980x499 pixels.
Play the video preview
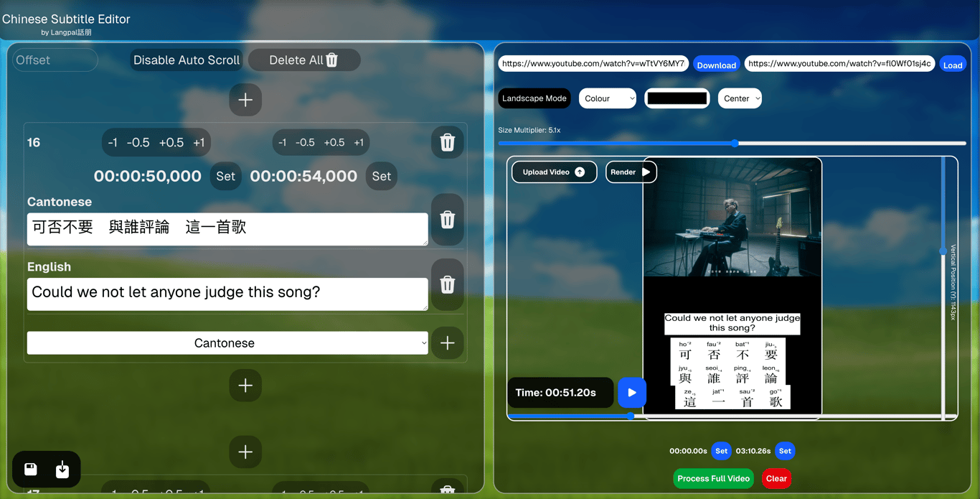click(632, 393)
